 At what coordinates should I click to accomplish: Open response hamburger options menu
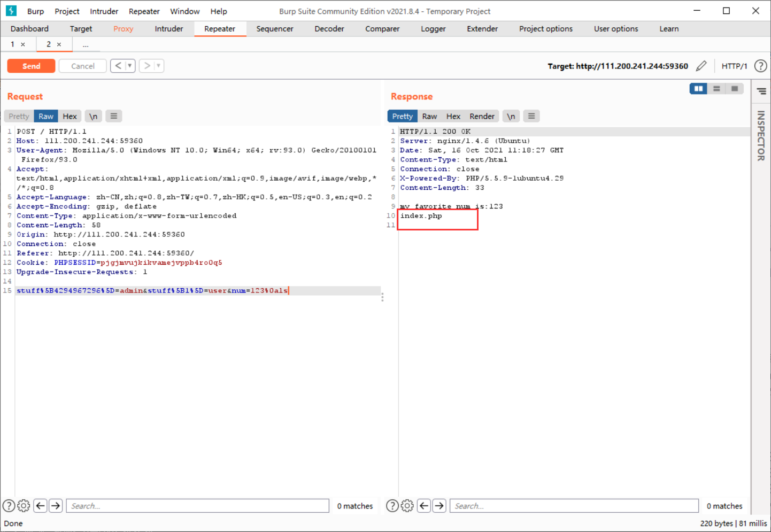(x=531, y=116)
